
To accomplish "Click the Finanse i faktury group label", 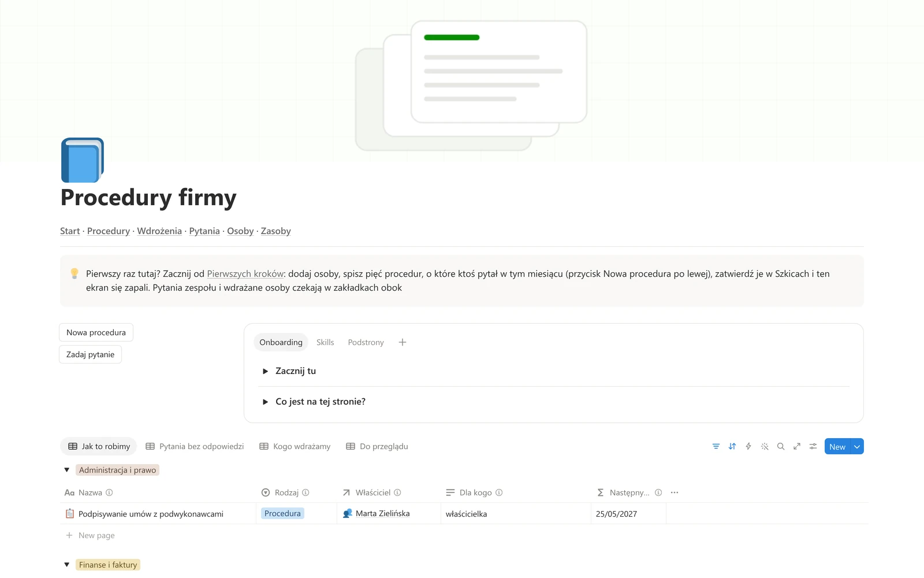I will coord(108,565).
